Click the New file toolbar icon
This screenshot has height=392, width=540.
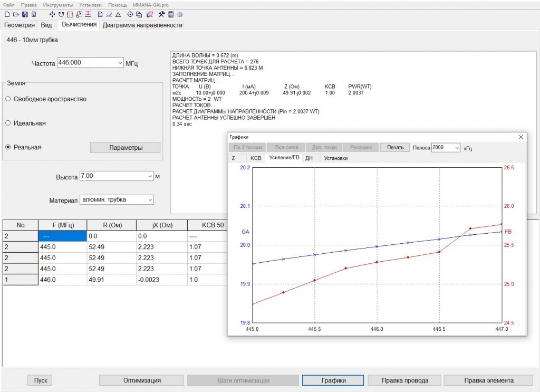(x=7, y=14)
